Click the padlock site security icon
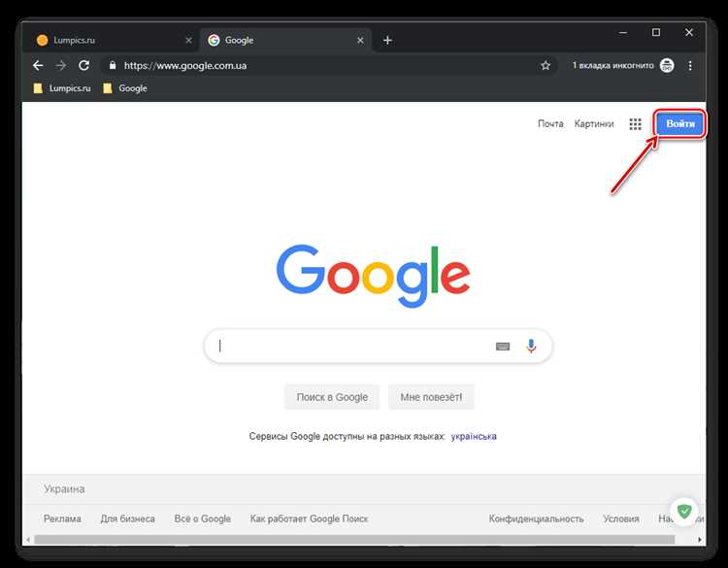The image size is (728, 568). click(113, 65)
